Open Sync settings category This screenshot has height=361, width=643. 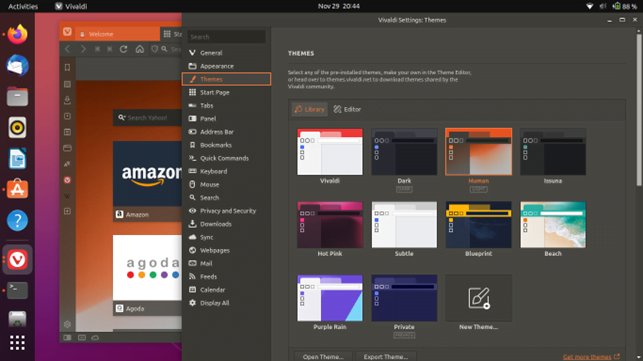[226, 237]
